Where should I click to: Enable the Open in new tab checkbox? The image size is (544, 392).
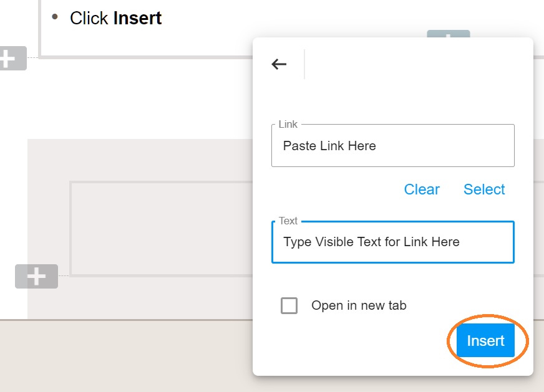[289, 305]
